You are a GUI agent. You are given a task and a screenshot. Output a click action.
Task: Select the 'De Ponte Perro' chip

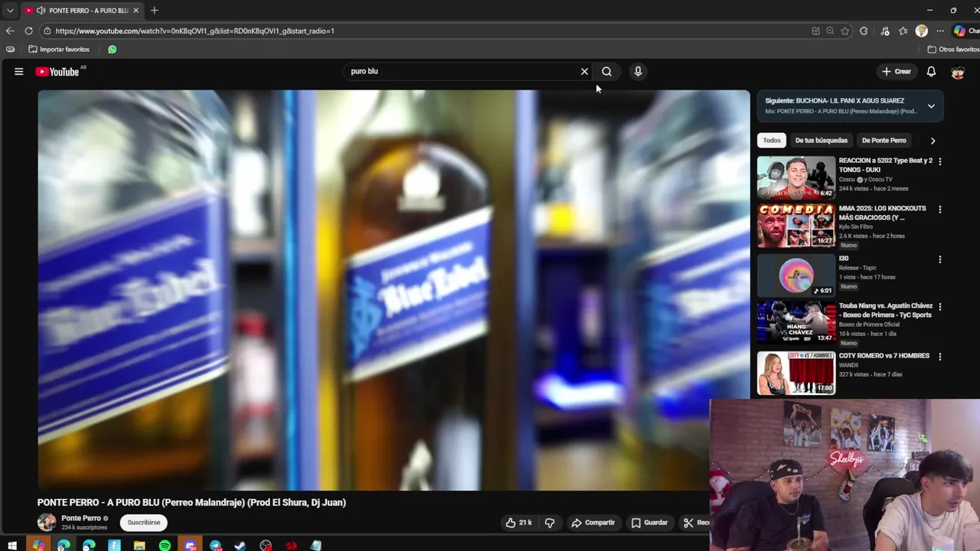coord(884,140)
